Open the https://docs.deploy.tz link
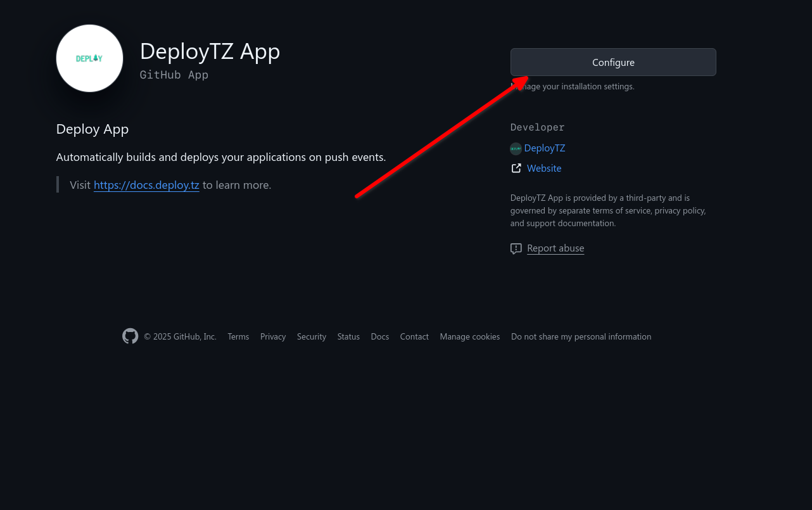The image size is (812, 510). tap(146, 185)
